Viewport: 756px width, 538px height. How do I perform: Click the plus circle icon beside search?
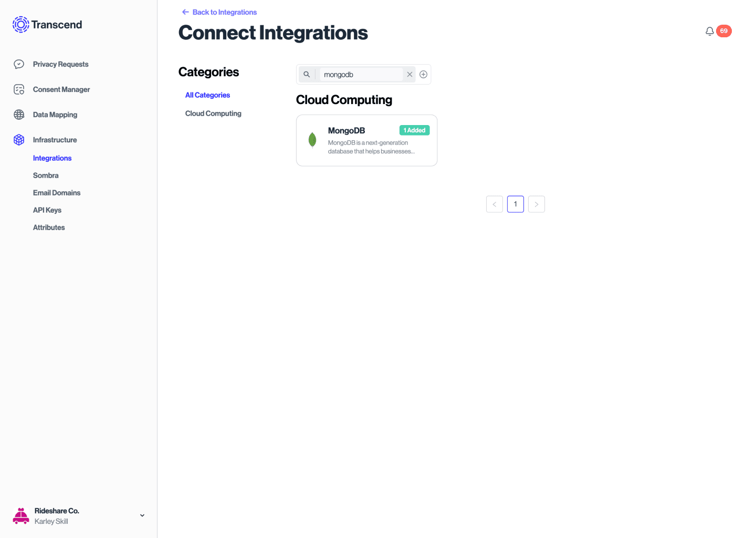[423, 75]
